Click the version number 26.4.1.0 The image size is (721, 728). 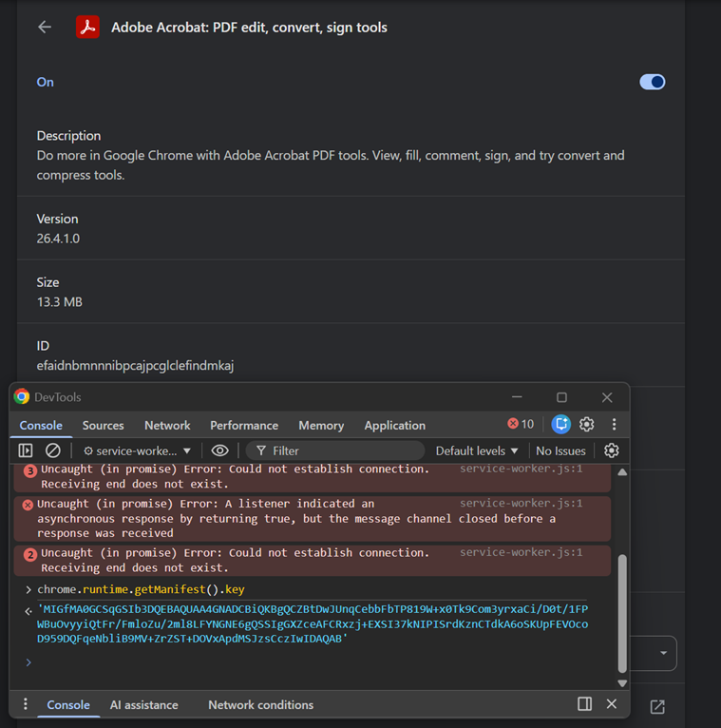pos(59,239)
